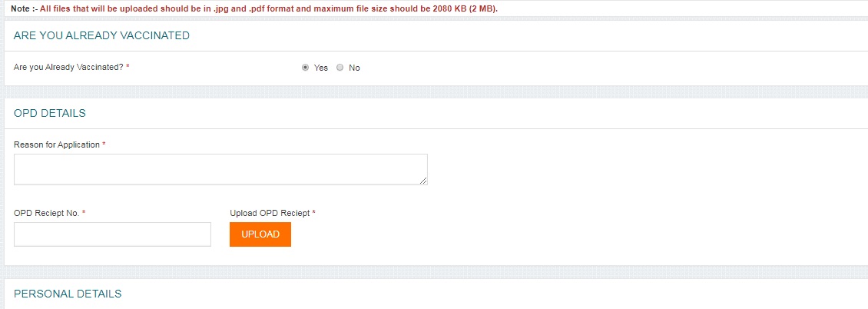Click the "No" text beside the radio

[354, 68]
